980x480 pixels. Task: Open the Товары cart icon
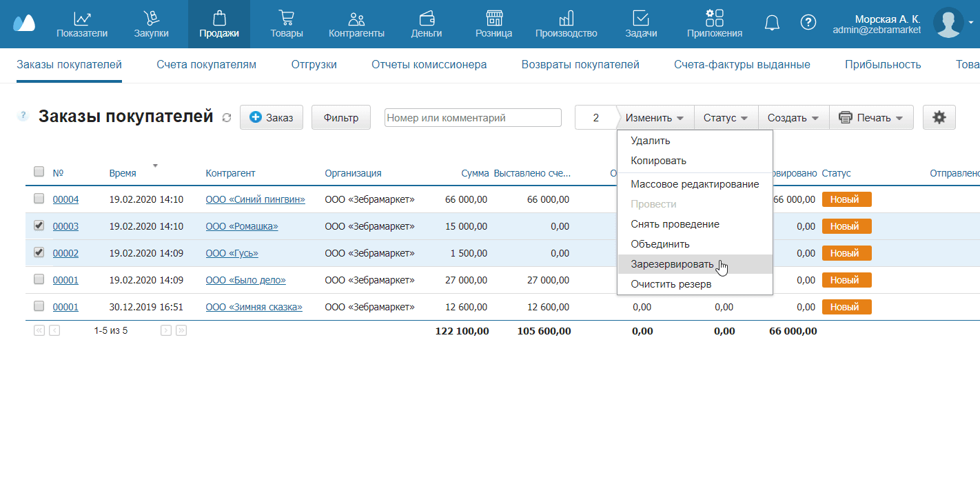287,18
